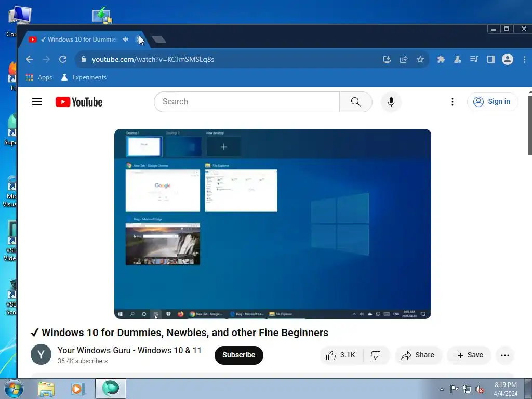Open the YouTube hamburger guide menu
Image resolution: width=532 pixels, height=399 pixels.
click(x=37, y=102)
